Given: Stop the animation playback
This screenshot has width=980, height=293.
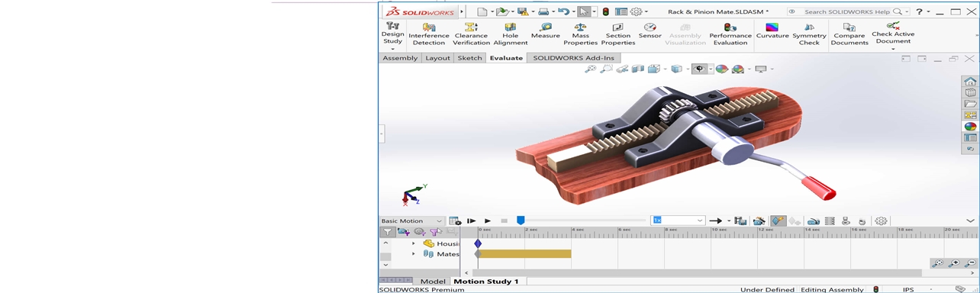Looking at the screenshot, I should click(x=504, y=221).
